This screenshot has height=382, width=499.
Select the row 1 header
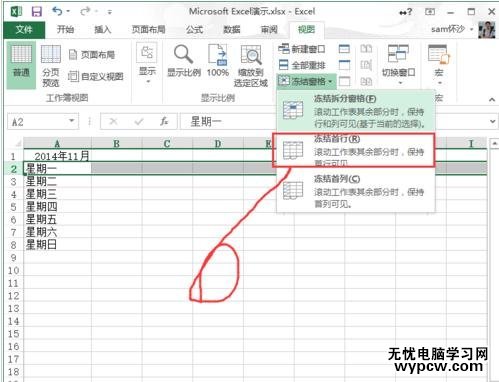click(x=13, y=156)
